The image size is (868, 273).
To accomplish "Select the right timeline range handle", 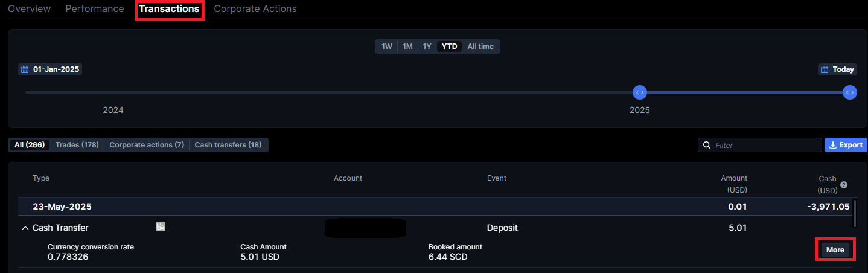I will click(x=850, y=92).
